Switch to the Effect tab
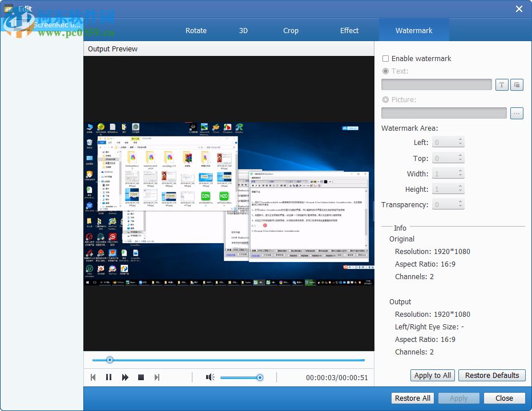The image size is (532, 411). [x=349, y=30]
